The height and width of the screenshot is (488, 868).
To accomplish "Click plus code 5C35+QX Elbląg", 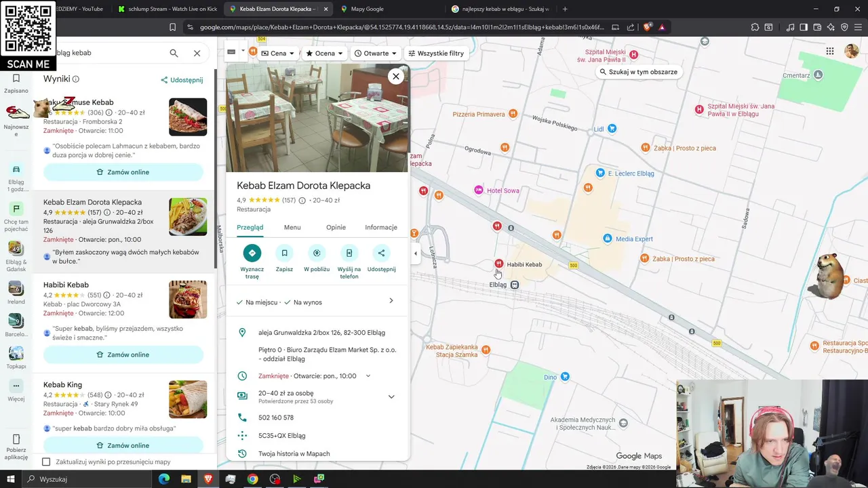I will [x=282, y=436].
